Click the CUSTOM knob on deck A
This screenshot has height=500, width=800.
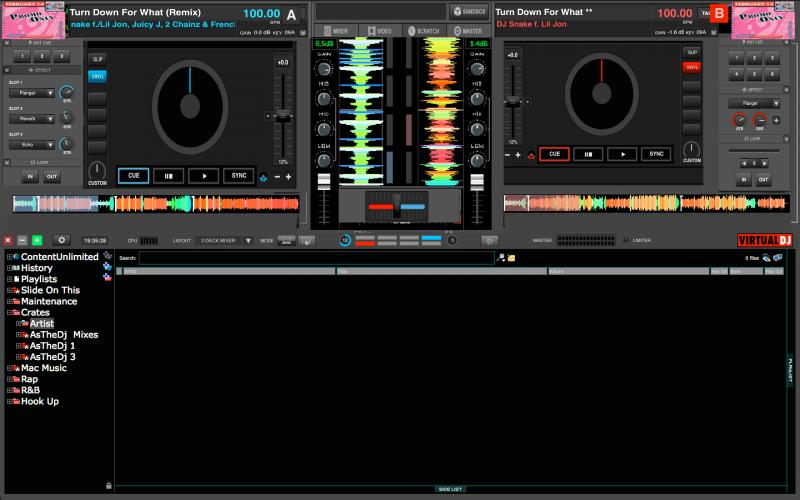[97, 171]
